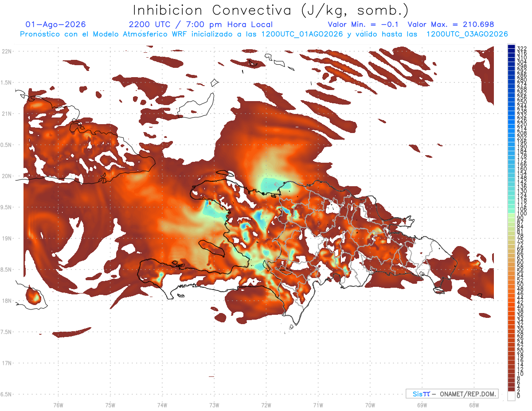Click the 76W longitude label
532x411 pixels.
[58, 405]
